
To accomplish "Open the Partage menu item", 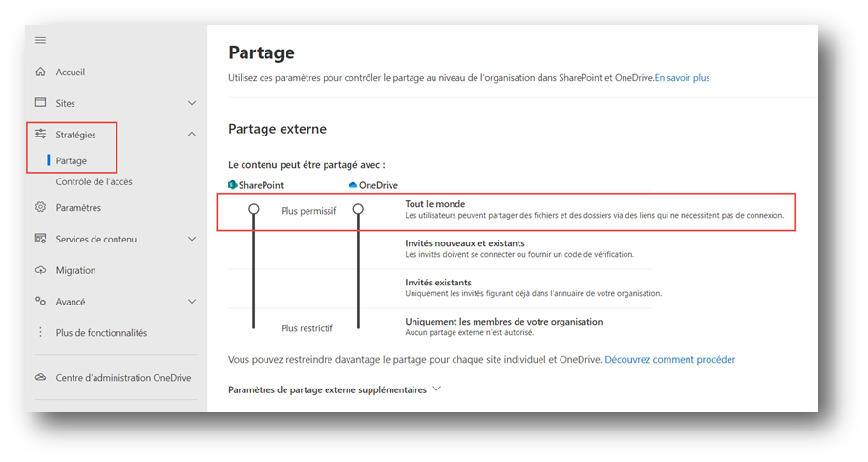I will (x=72, y=160).
